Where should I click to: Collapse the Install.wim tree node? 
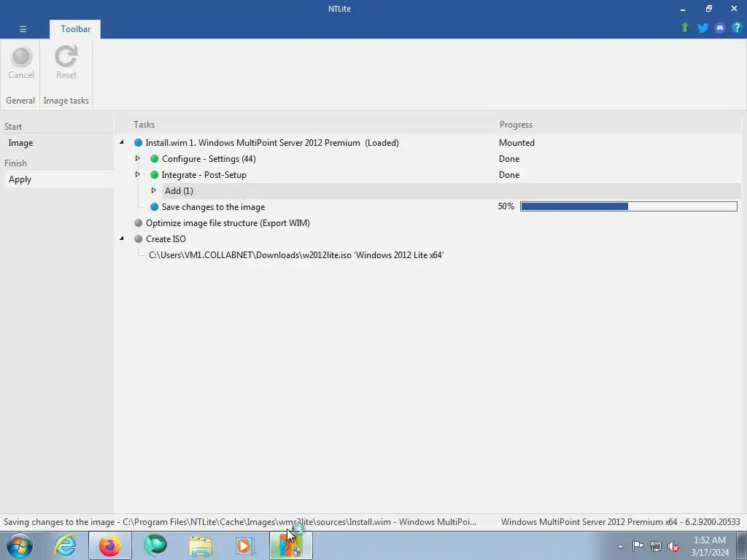(x=122, y=142)
